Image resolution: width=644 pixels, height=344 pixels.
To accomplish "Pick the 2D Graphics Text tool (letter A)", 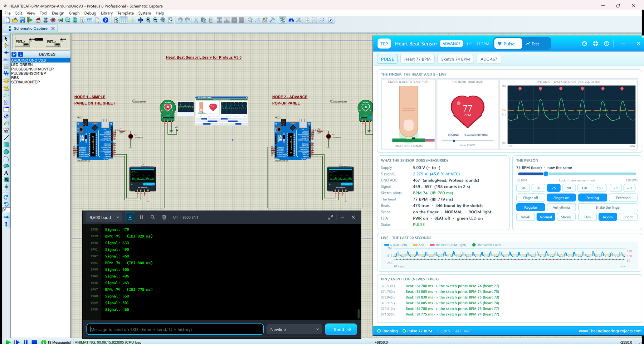I will point(6,173).
